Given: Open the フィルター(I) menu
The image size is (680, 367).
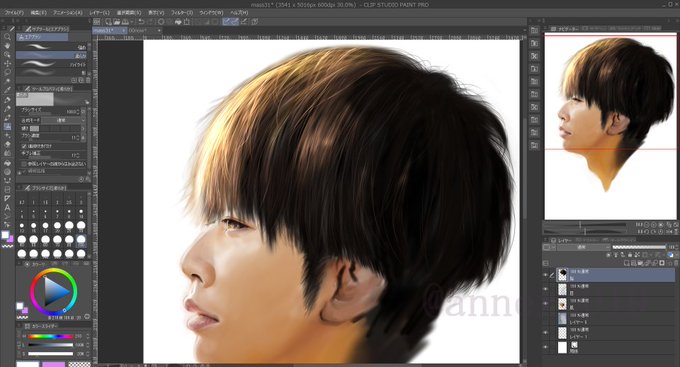Looking at the screenshot, I should pyautogui.click(x=182, y=13).
